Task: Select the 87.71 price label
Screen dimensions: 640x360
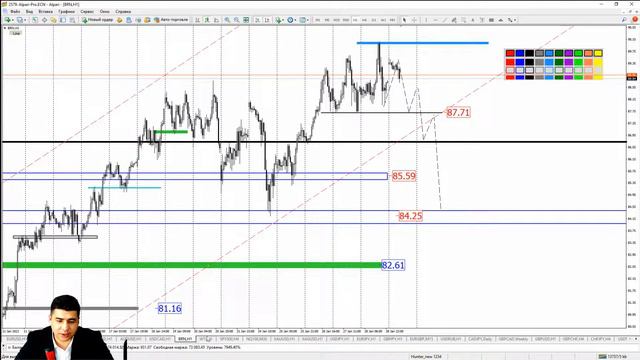Action: coord(458,112)
